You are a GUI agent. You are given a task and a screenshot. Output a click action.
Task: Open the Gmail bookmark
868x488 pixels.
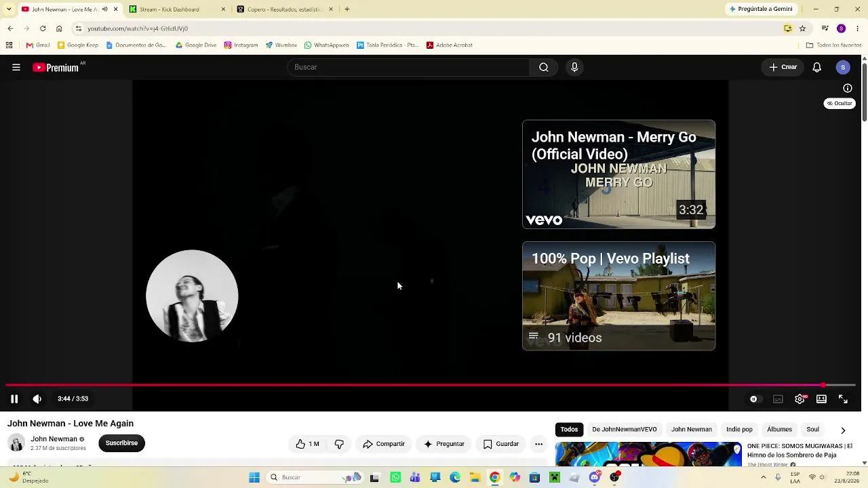click(38, 45)
